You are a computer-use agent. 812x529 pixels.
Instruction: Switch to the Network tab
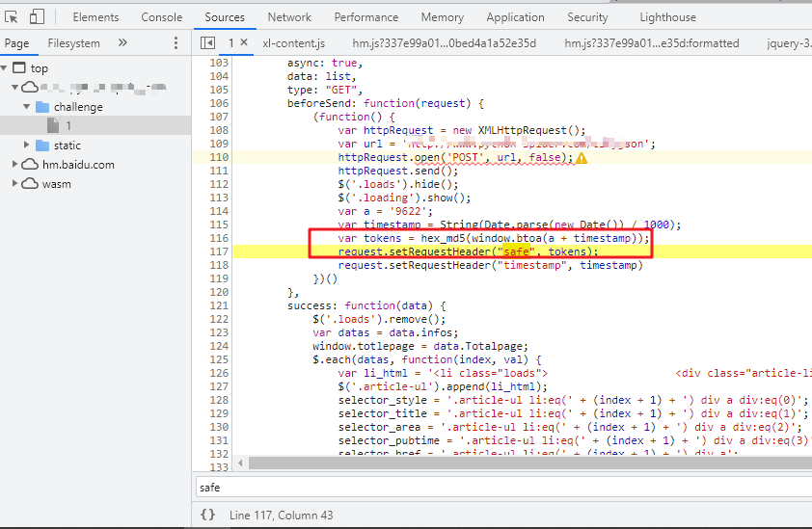[289, 17]
